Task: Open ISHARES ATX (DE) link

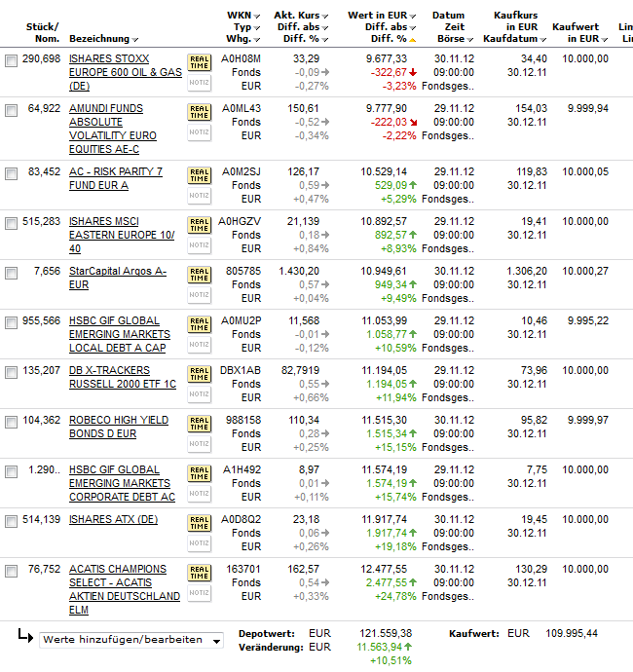Action: coord(114,520)
